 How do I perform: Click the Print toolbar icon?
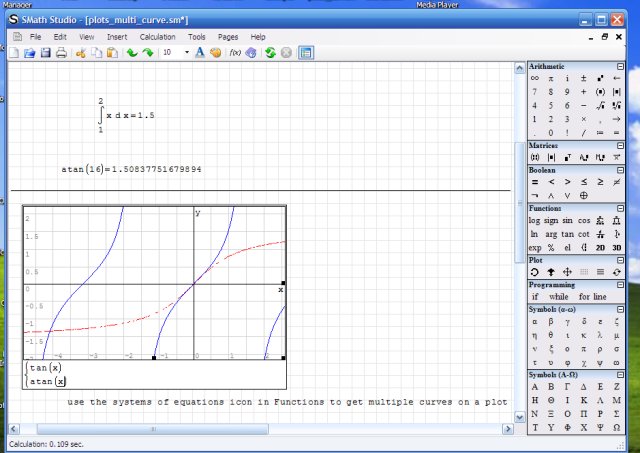tap(62, 52)
